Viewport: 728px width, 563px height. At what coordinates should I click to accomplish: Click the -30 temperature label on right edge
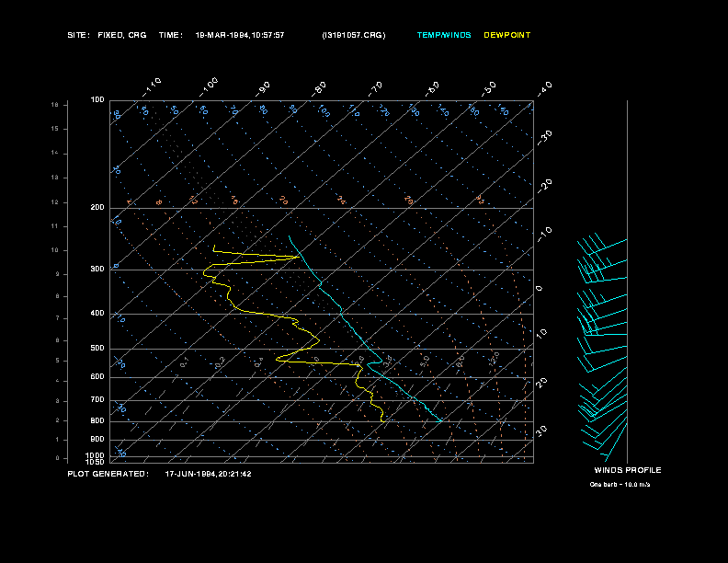tap(545, 138)
